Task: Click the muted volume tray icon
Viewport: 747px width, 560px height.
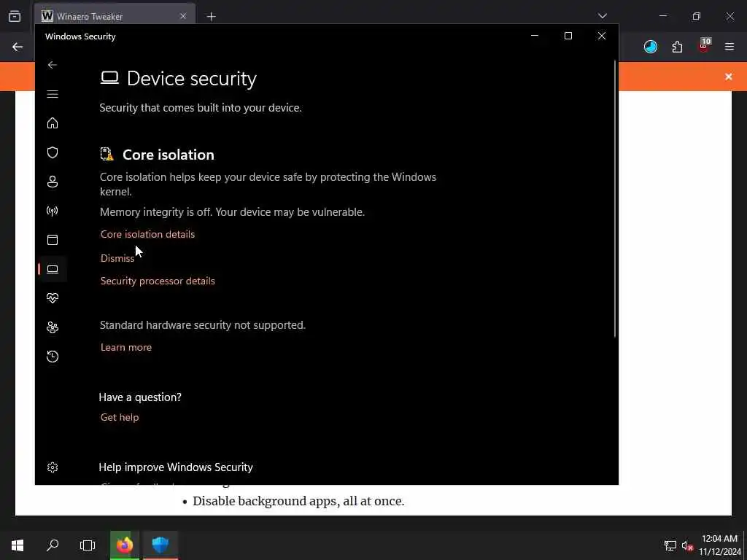Action: click(x=687, y=545)
